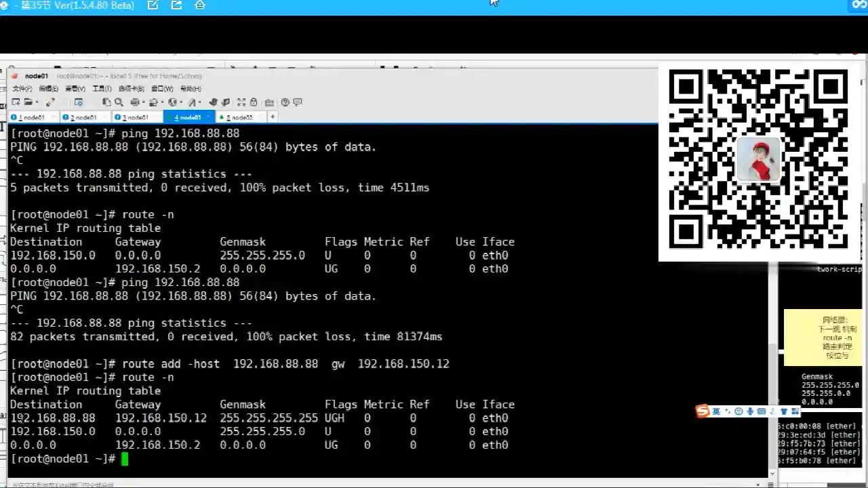Viewport: 868px width, 488px height.
Task: Toggle Sogou input English/Chinese mode
Action: click(716, 411)
